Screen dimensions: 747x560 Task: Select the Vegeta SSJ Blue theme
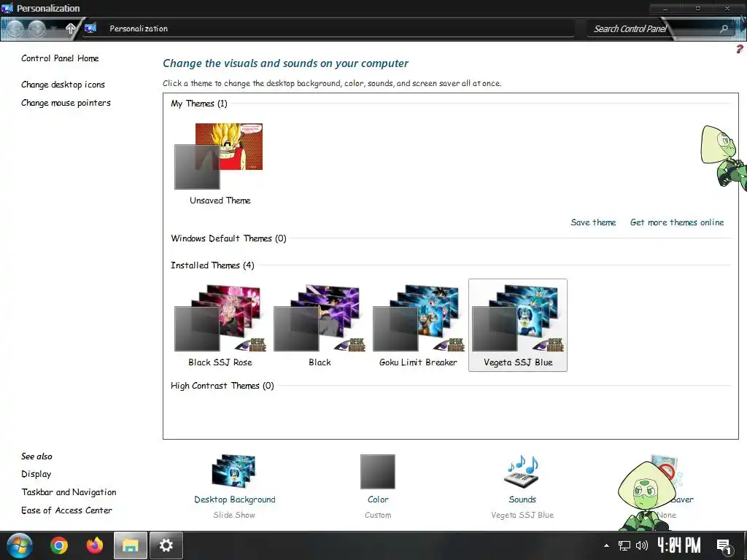click(x=518, y=325)
